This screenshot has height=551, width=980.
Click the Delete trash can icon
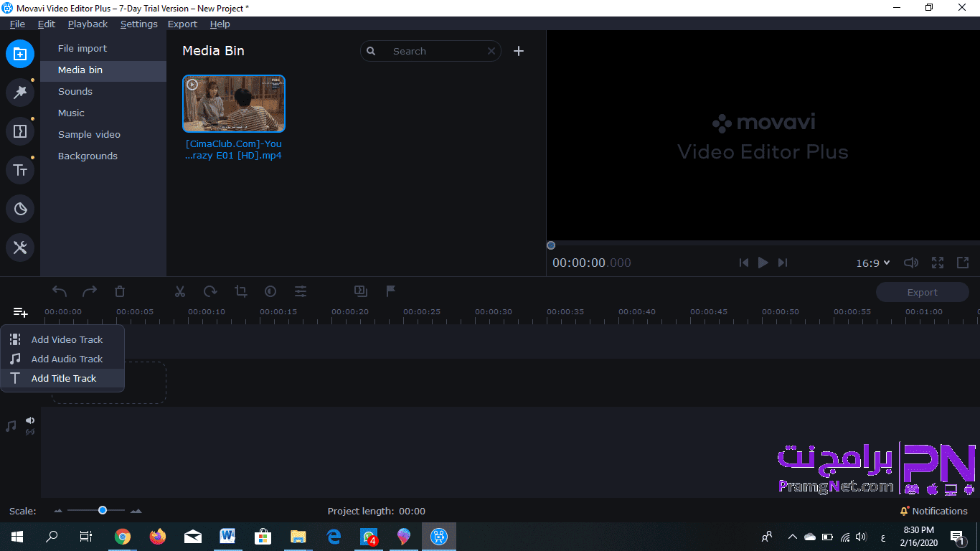point(120,291)
